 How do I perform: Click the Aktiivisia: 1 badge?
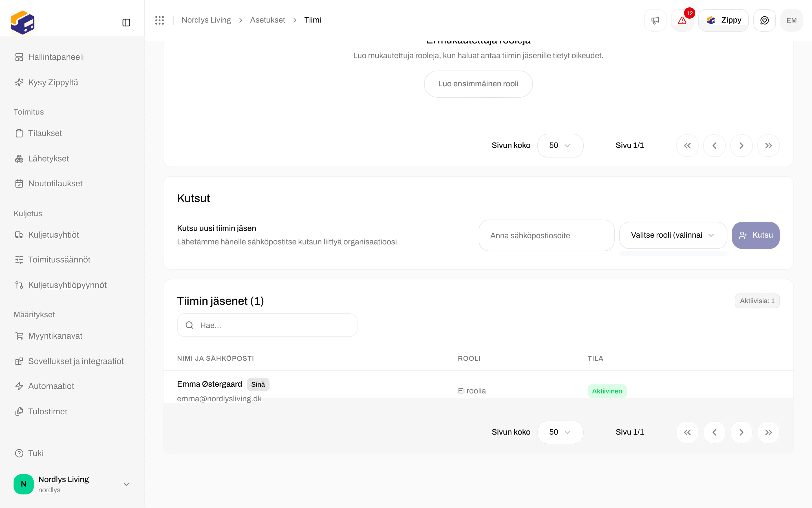757,301
